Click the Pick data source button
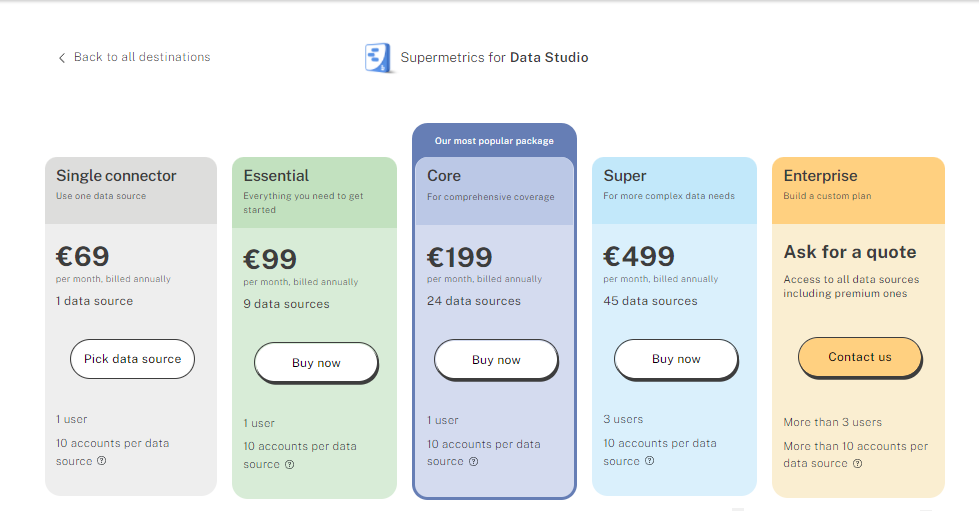 click(x=132, y=359)
